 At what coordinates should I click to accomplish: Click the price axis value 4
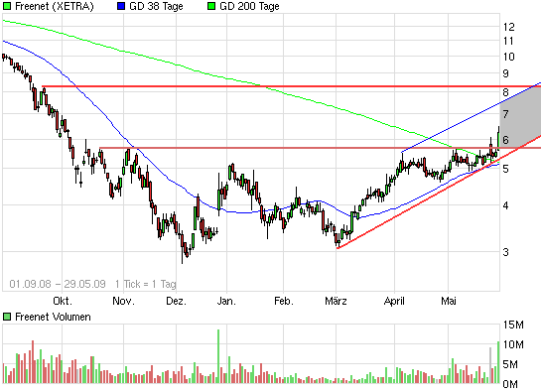[505, 205]
